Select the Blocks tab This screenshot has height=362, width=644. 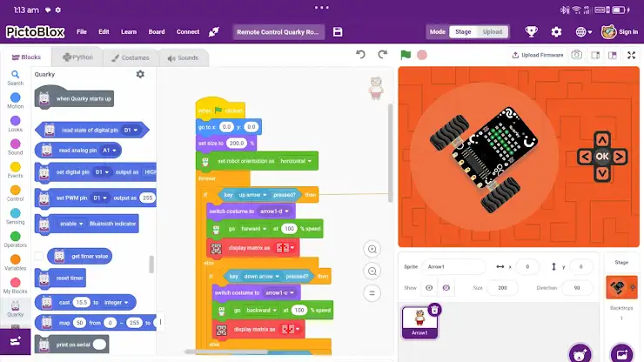pos(26,57)
